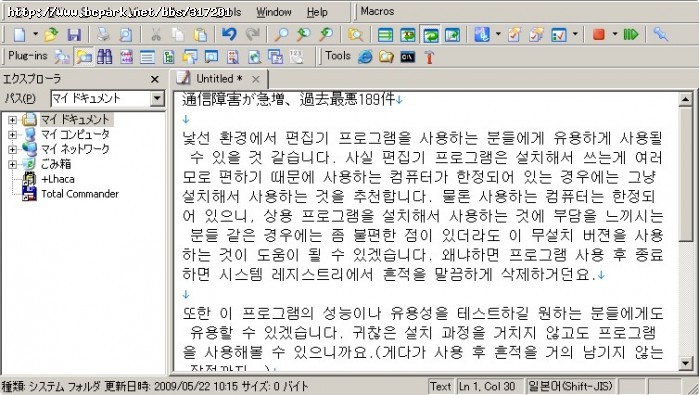
Task: Click the 일본어(Shift-JIS) encoding status
Action: (570, 386)
